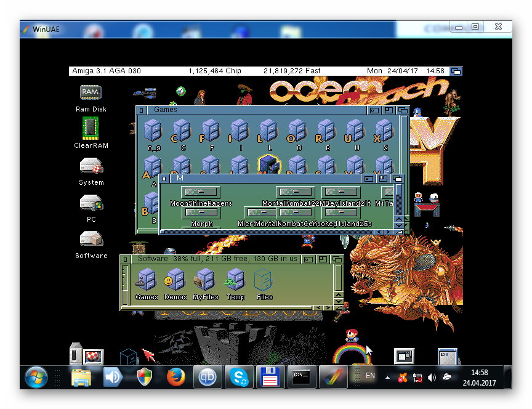This screenshot has width=532, height=409.
Task: Open Windows Start menu orb
Action: (36, 377)
